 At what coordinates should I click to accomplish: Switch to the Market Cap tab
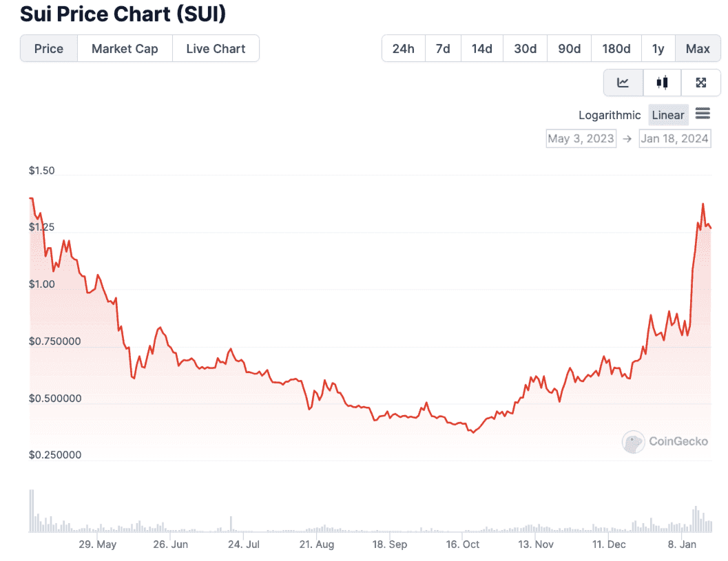pyautogui.click(x=124, y=48)
